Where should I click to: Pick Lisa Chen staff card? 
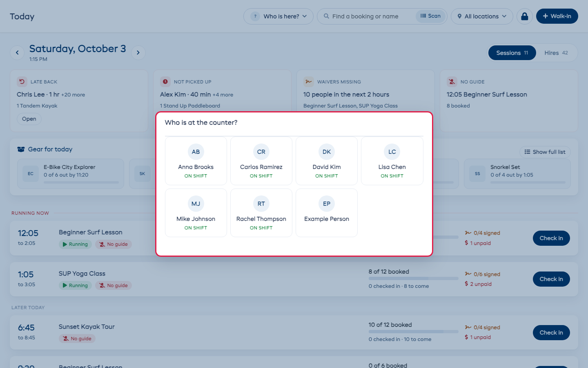pos(392,161)
